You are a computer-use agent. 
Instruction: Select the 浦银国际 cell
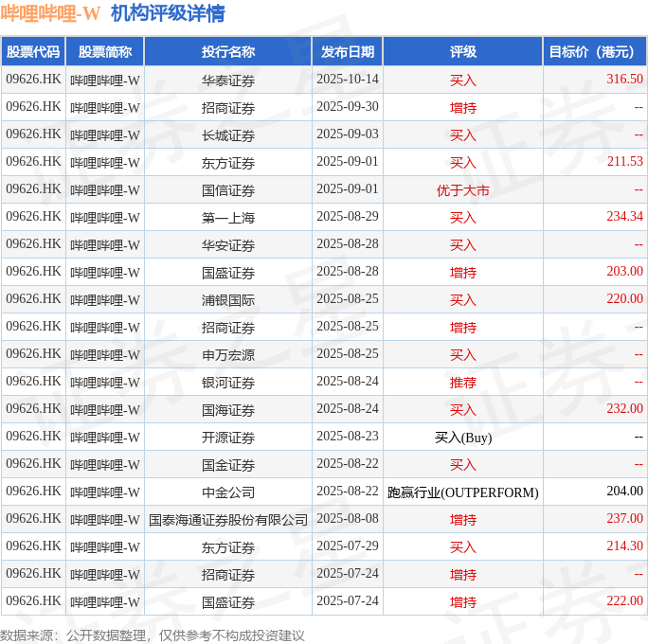tap(228, 299)
